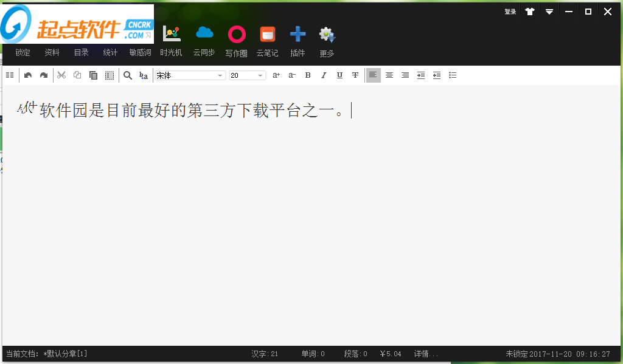Toggle underline formatting
Viewport: 623px width, 364px height.
pos(339,75)
